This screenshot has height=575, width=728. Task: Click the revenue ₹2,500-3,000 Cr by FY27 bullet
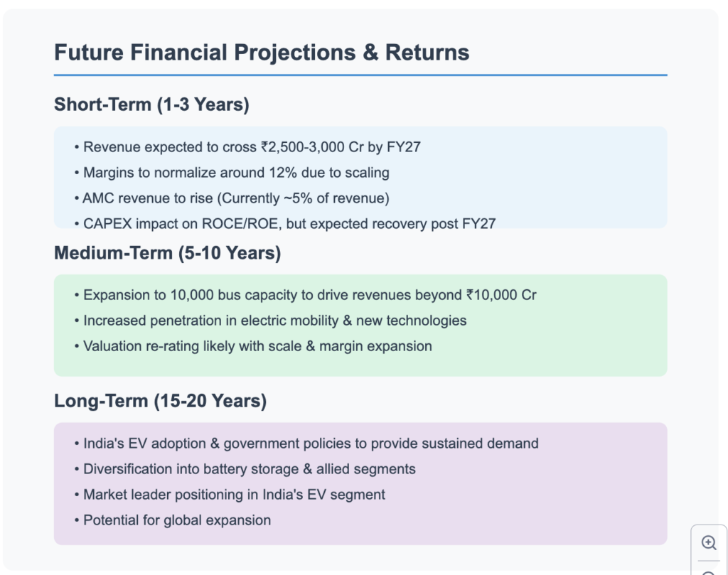point(247,147)
